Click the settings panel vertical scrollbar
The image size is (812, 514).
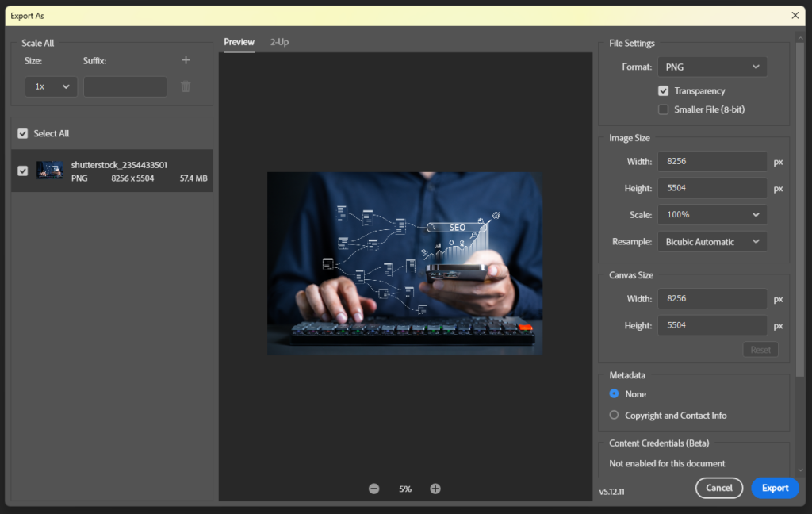coord(800,209)
